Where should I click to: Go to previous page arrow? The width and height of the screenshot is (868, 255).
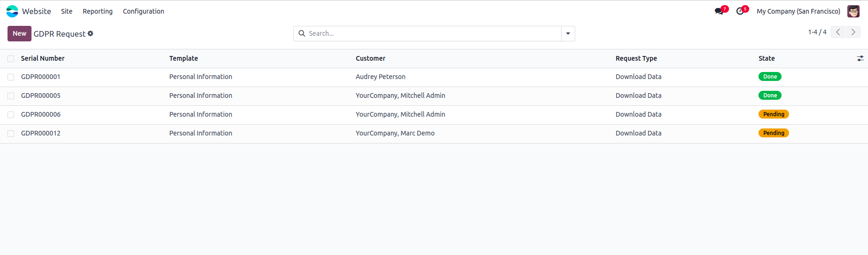point(838,32)
